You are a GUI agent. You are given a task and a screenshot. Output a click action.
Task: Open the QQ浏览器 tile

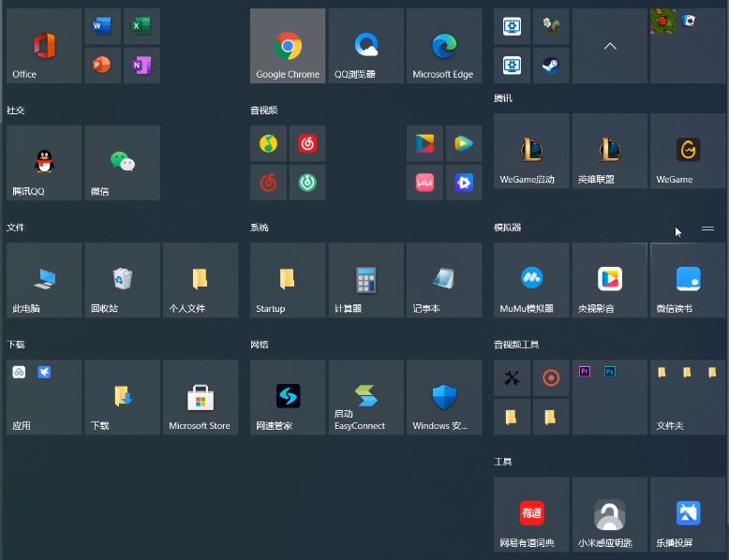point(365,46)
